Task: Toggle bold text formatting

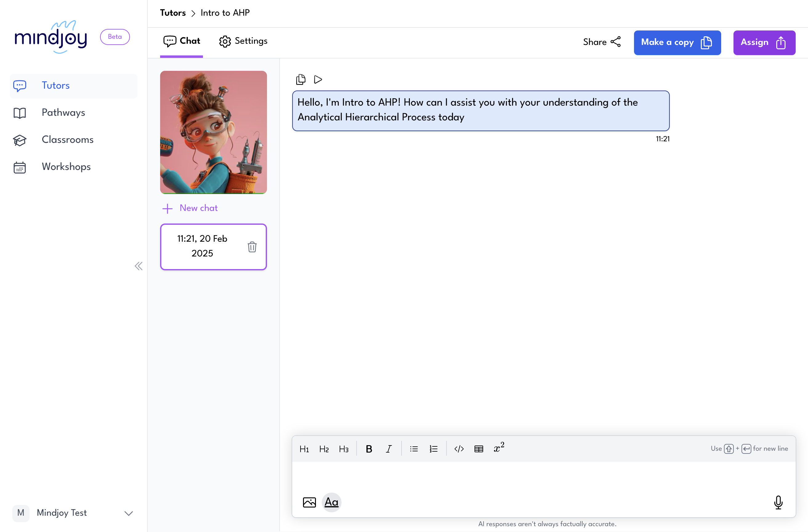Action: pos(369,449)
